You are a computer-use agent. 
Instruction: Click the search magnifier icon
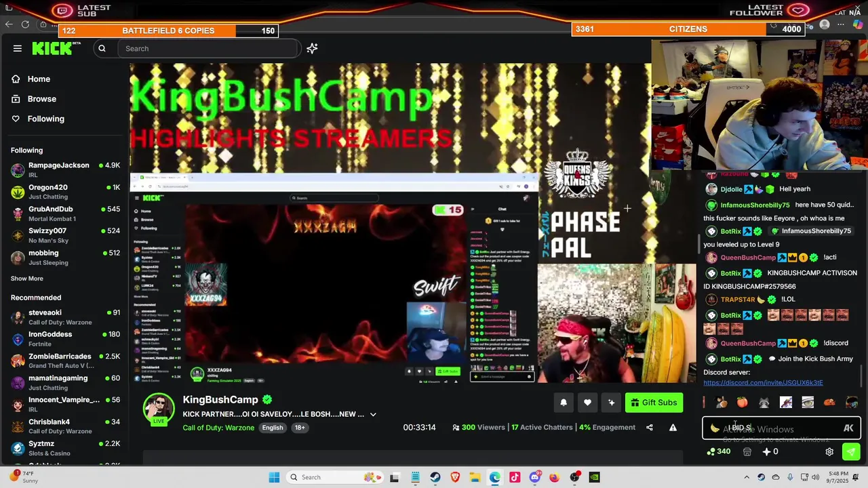coord(102,48)
